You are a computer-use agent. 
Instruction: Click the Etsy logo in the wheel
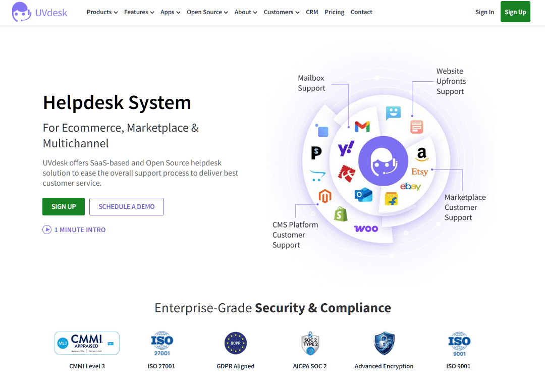[x=419, y=172]
